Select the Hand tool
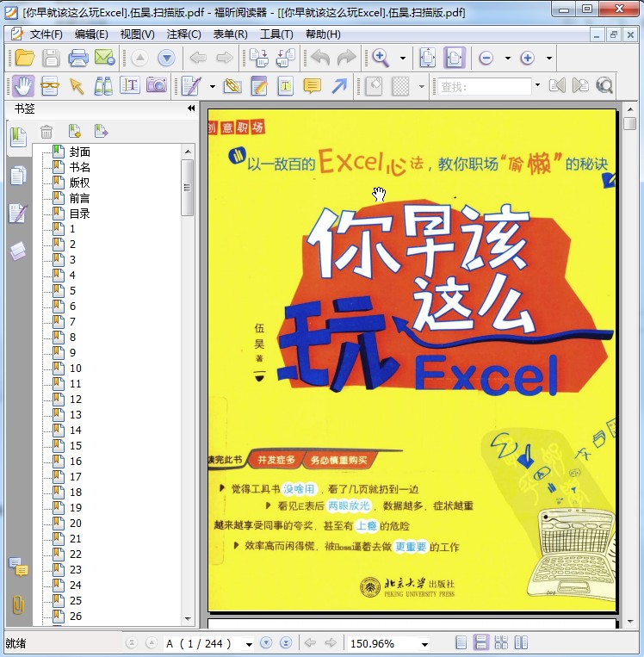 pos(22,86)
